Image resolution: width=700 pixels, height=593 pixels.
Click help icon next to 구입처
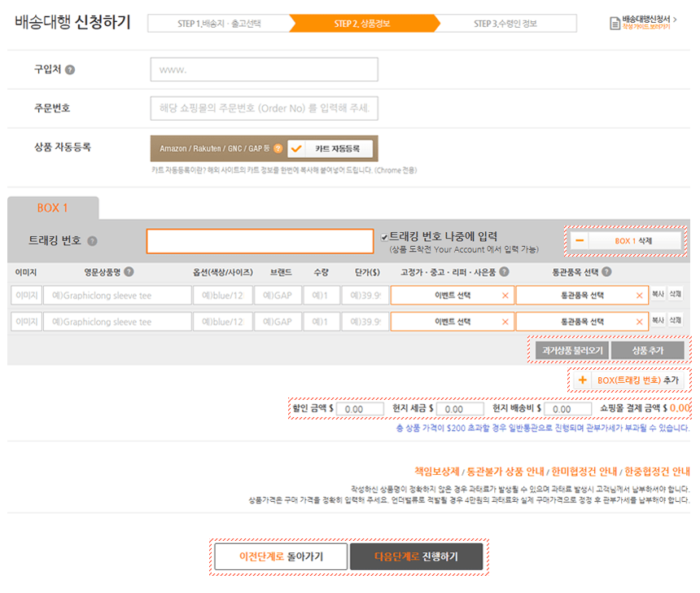pos(70,70)
